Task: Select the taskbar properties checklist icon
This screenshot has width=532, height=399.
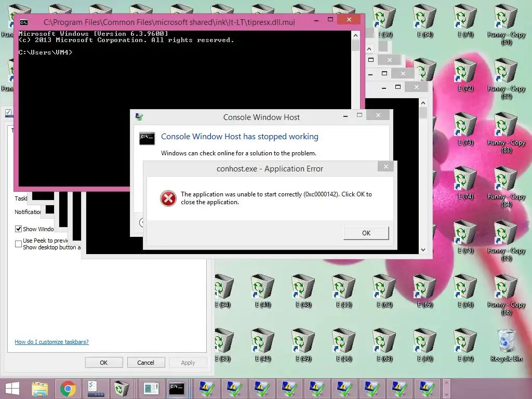Action: coord(96,389)
